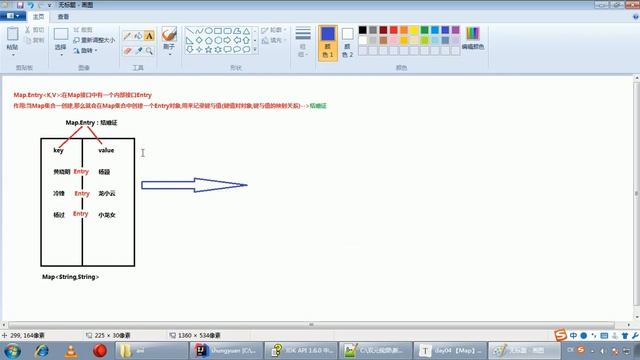
Task: Pick the triangle shape in gallery
Action: pos(246,31)
